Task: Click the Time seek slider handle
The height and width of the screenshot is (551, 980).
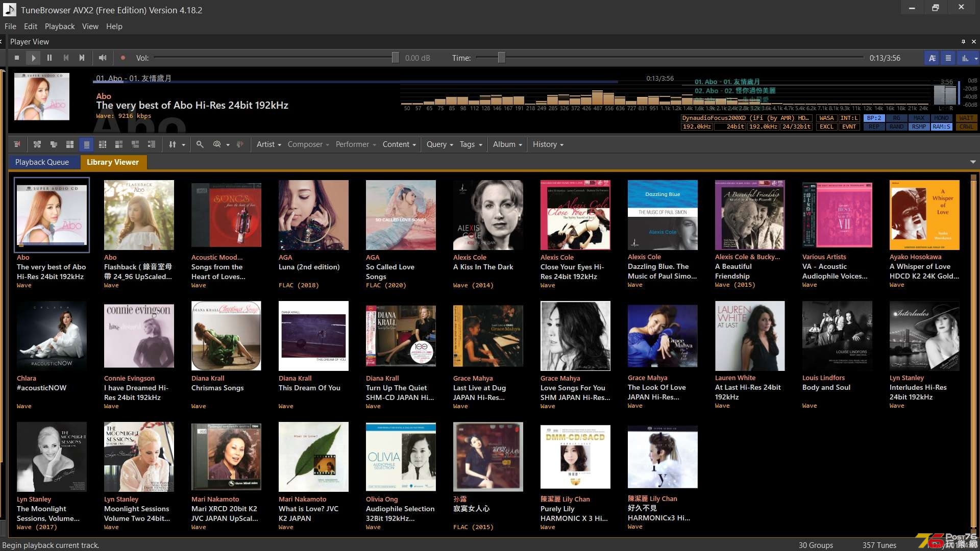Action: (x=501, y=58)
